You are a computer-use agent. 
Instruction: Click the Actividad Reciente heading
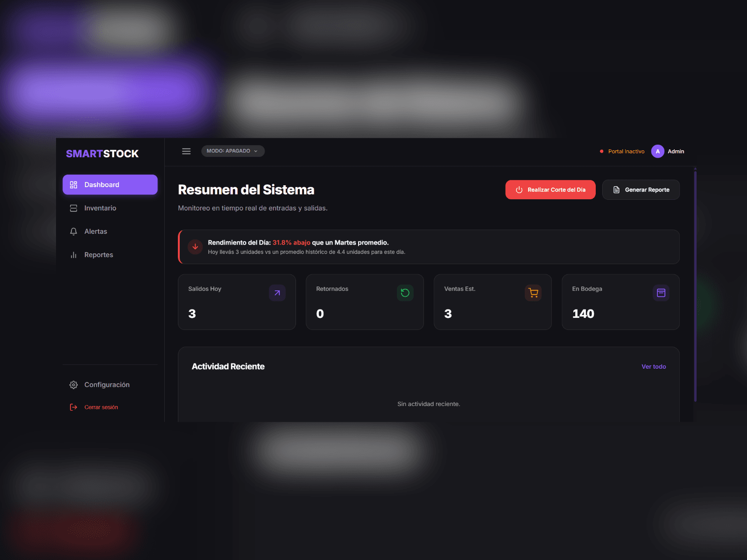pos(228,367)
